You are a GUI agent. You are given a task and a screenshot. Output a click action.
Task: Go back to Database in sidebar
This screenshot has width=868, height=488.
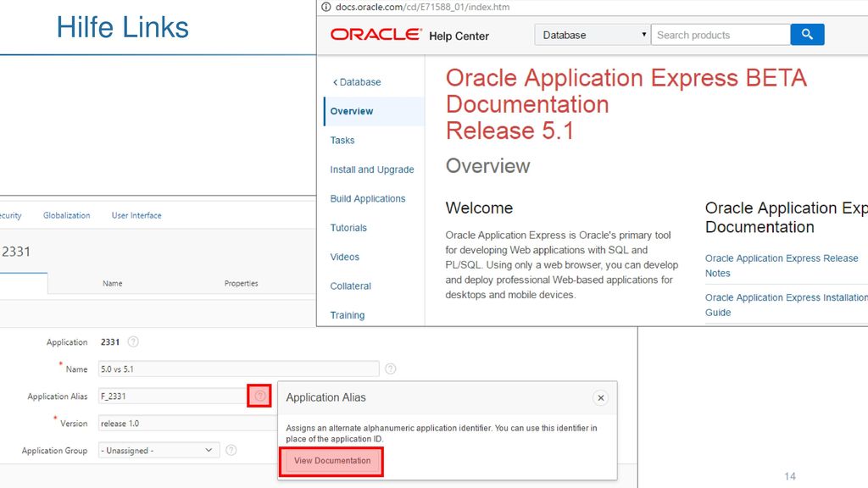coord(357,82)
